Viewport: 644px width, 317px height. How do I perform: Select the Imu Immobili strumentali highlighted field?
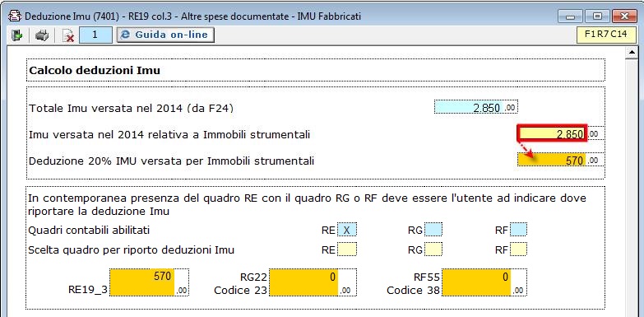552,134
